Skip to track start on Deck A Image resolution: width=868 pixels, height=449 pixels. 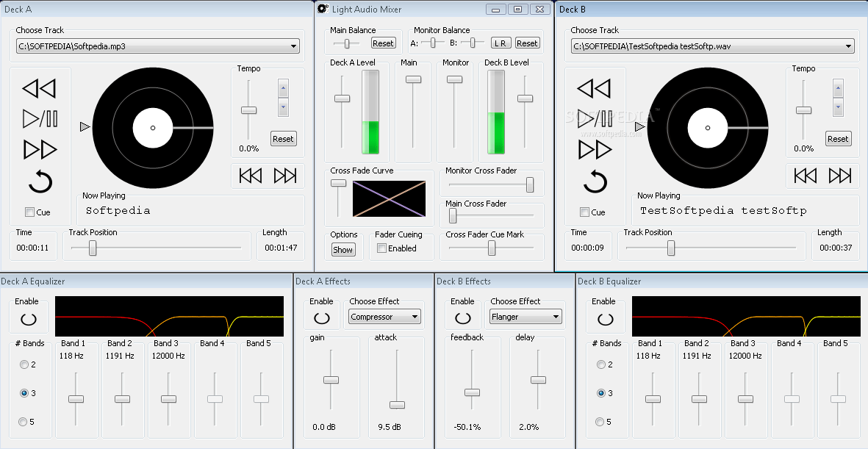pyautogui.click(x=250, y=176)
